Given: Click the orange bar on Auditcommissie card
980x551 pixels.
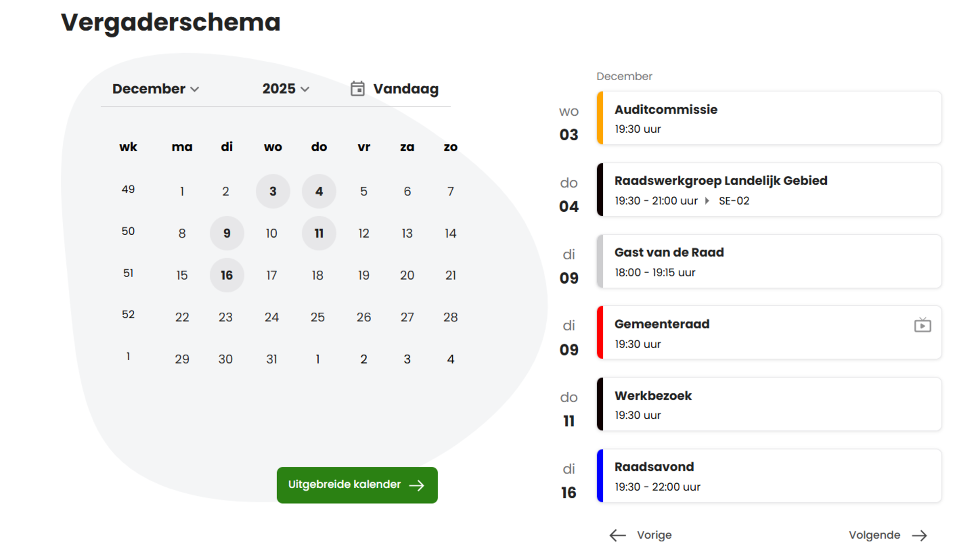Looking at the screenshot, I should click(x=600, y=118).
